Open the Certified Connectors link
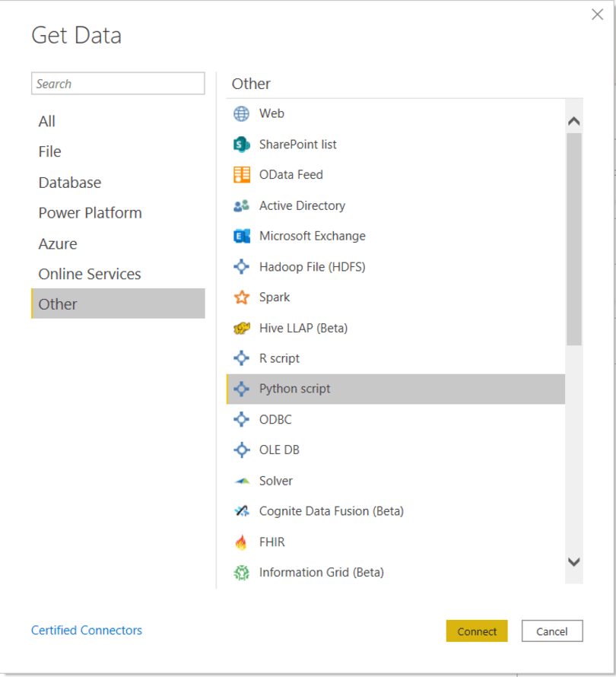 coord(87,631)
